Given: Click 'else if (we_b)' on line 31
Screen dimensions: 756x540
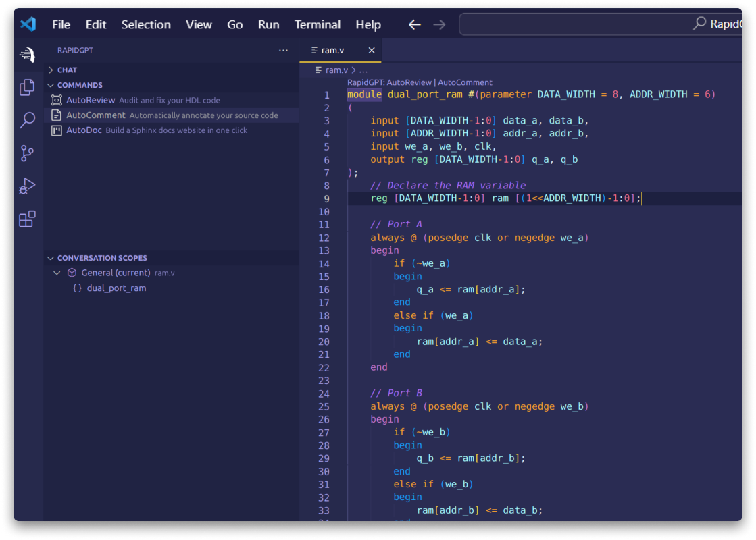Looking at the screenshot, I should (x=433, y=484).
